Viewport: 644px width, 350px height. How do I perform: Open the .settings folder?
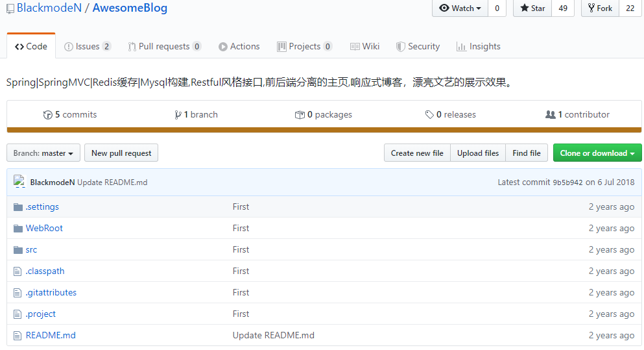click(42, 207)
